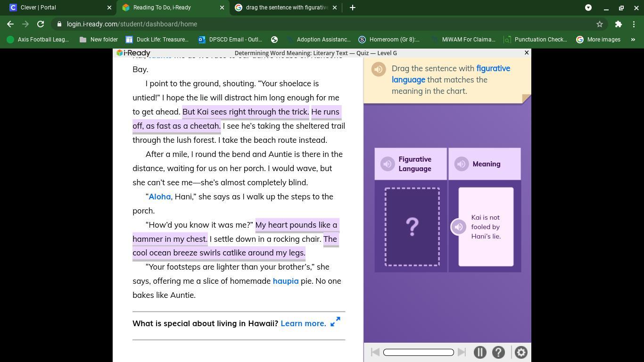Viewport: 644px width, 362px height.
Task: Go to the next quiz item
Action: tap(462, 352)
